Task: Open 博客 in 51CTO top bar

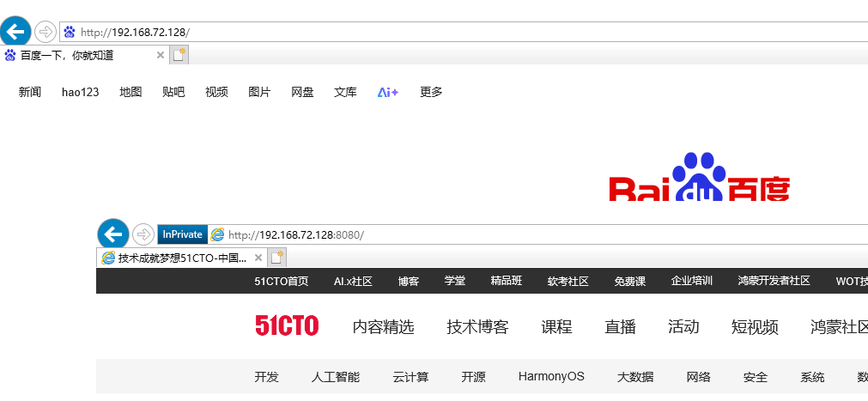Action: point(409,282)
